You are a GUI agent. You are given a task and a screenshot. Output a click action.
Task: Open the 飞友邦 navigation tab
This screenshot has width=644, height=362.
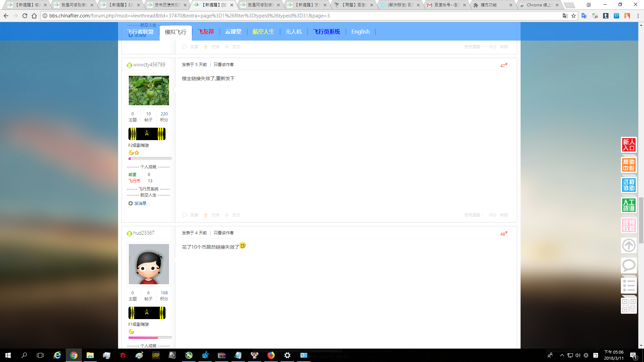[x=206, y=32]
